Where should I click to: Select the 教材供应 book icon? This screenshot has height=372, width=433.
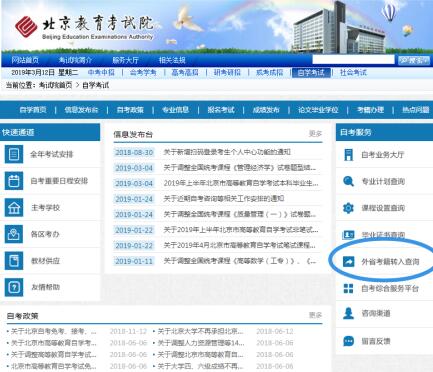[14, 261]
